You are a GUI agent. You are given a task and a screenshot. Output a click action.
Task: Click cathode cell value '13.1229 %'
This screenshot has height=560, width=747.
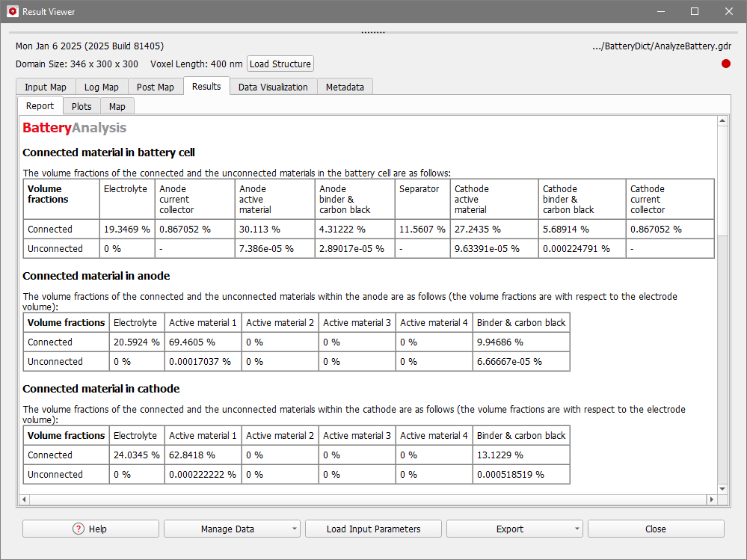pyautogui.click(x=499, y=455)
